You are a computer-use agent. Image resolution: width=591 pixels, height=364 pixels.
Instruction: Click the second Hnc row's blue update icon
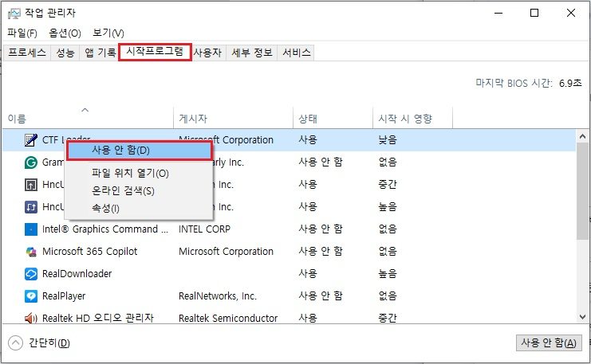(30, 207)
